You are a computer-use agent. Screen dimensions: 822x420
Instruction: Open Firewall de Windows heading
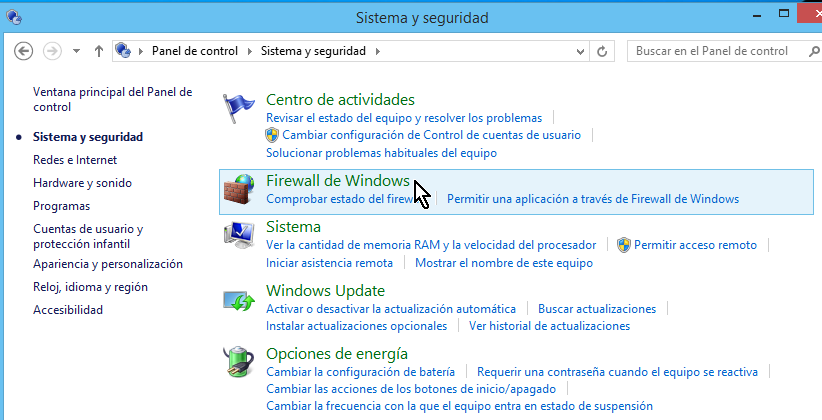[338, 181]
